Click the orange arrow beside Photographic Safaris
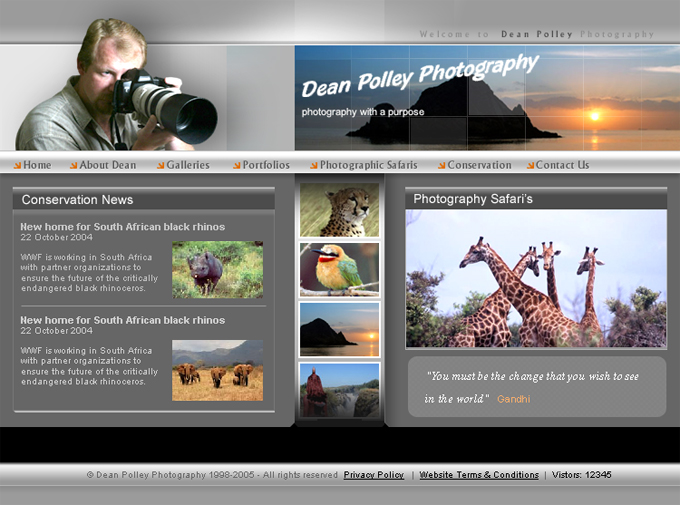This screenshot has width=680, height=505. (x=314, y=165)
